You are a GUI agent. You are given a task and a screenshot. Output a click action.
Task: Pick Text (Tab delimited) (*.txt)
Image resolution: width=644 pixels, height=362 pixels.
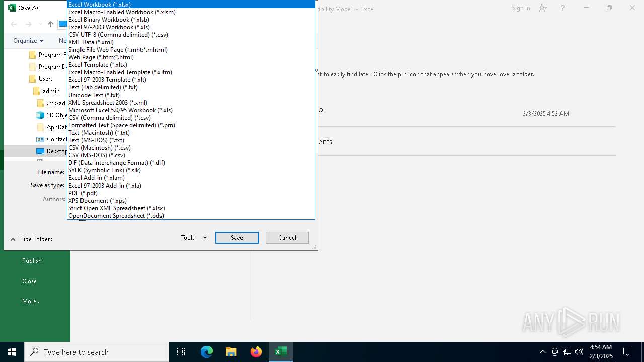coord(191,87)
